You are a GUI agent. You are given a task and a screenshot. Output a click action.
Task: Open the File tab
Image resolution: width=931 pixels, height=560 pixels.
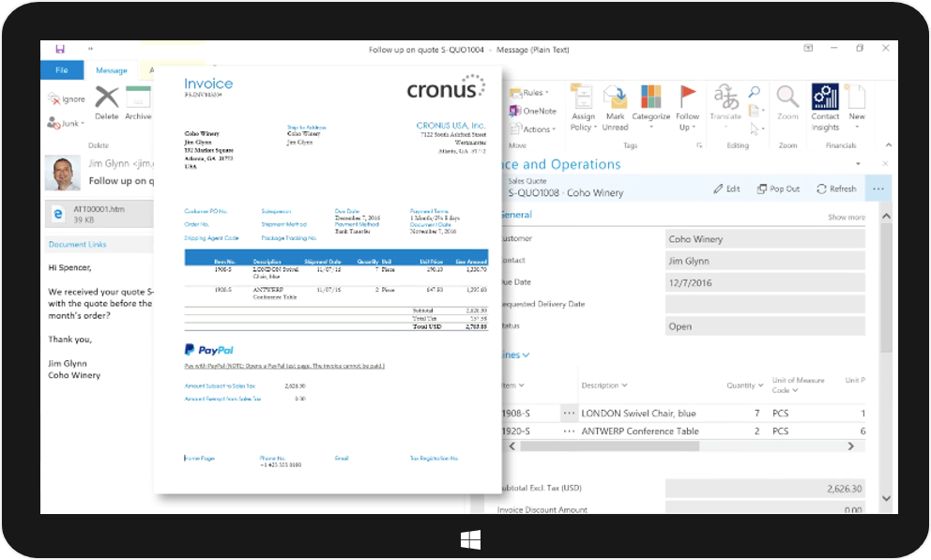(x=62, y=70)
